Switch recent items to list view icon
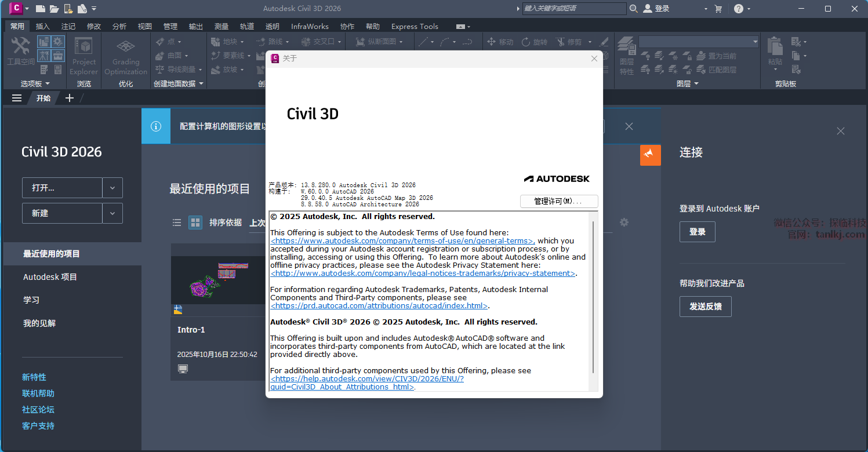 coord(178,223)
